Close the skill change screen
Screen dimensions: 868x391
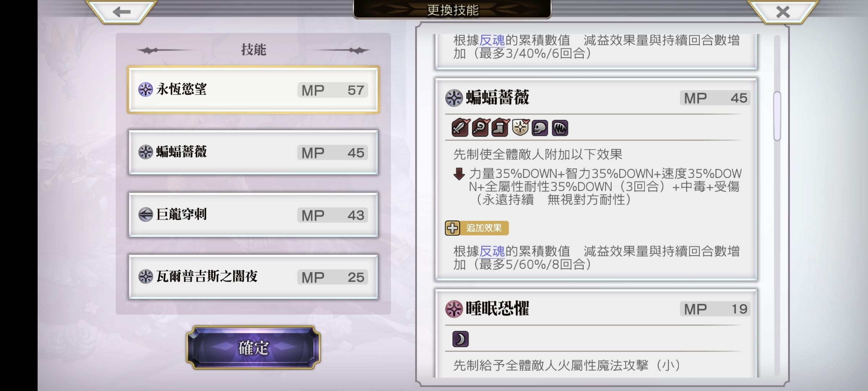(x=783, y=12)
